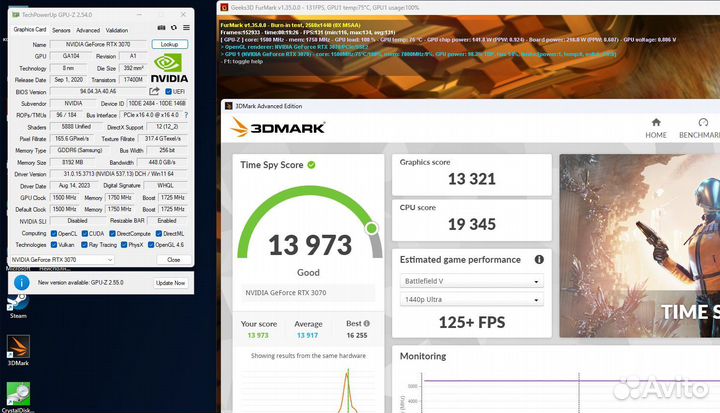Click the Best score 16 255
720x413 pixels.
click(357, 335)
